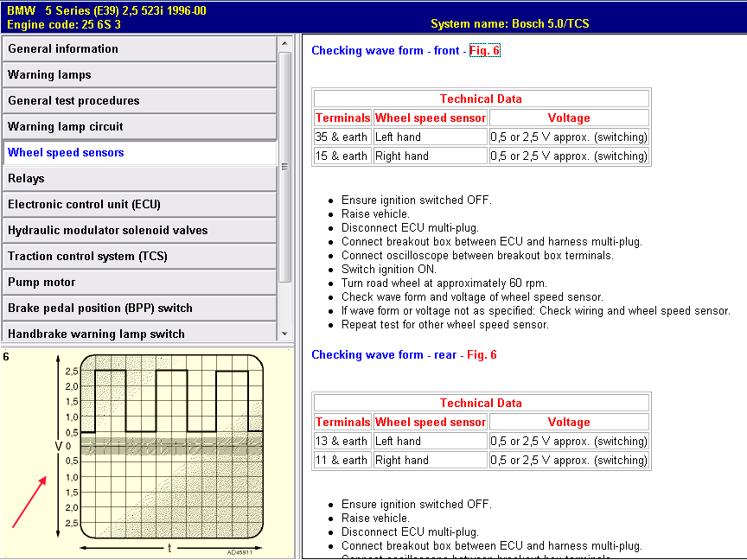This screenshot has height=560, width=747.
Task: Open Electronic control unit (ECU)
Action: pyautogui.click(x=139, y=204)
